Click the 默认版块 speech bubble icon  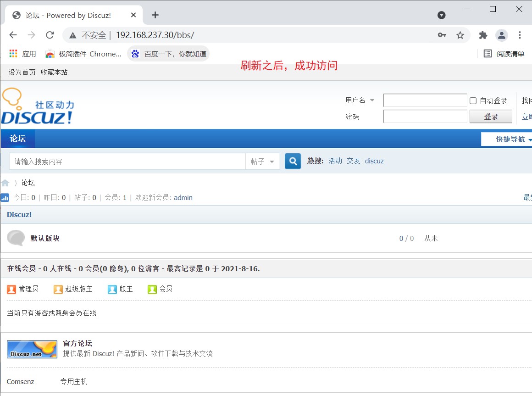16,238
